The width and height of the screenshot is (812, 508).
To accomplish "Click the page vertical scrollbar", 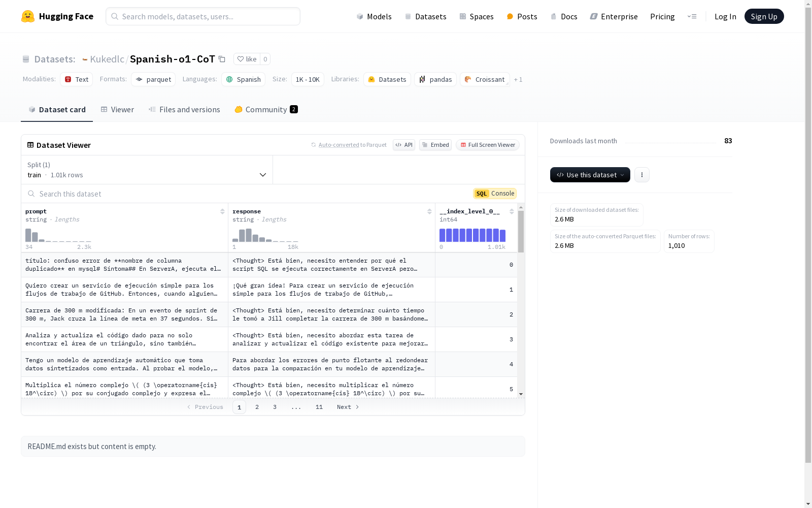I will coord(808,235).
